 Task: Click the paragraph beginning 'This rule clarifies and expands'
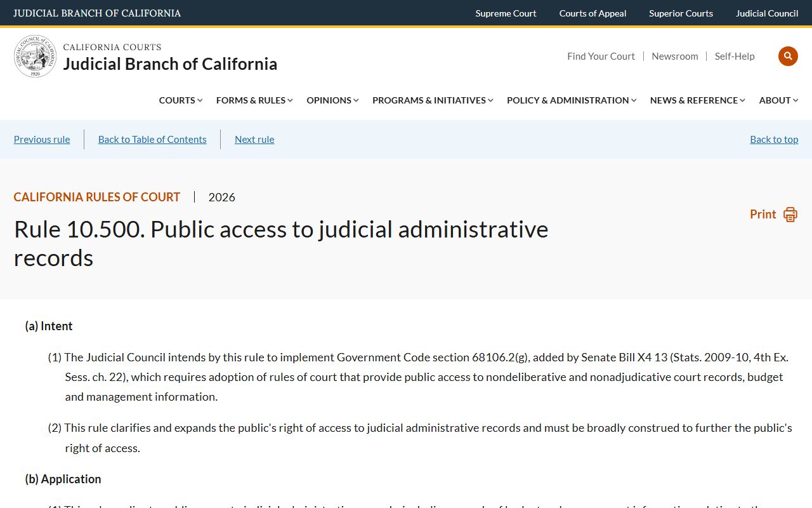tap(421, 438)
